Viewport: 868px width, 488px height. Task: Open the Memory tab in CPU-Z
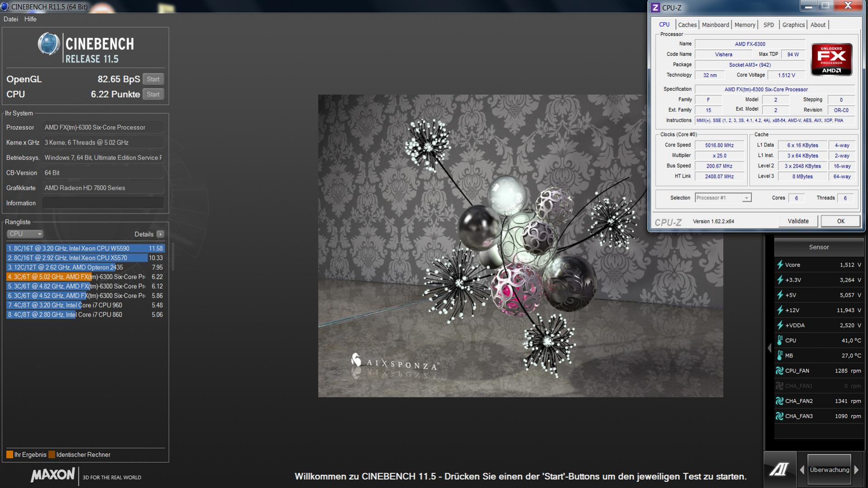coord(745,25)
